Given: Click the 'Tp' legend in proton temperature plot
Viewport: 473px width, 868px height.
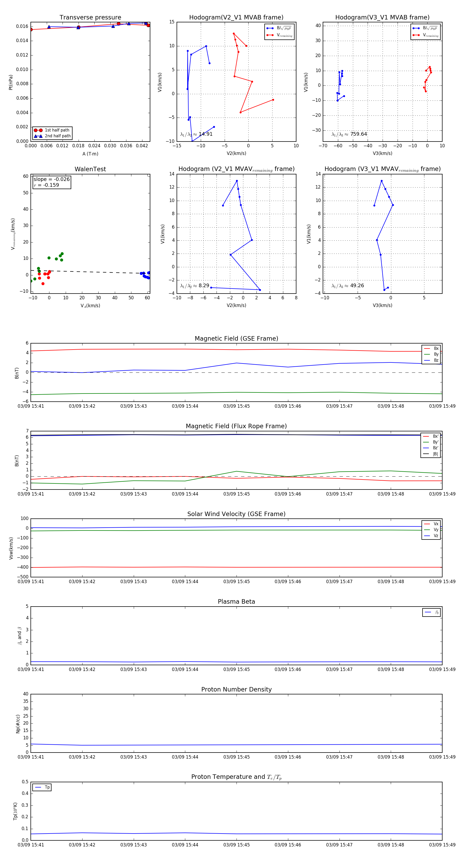Looking at the screenshot, I should 42,788.
